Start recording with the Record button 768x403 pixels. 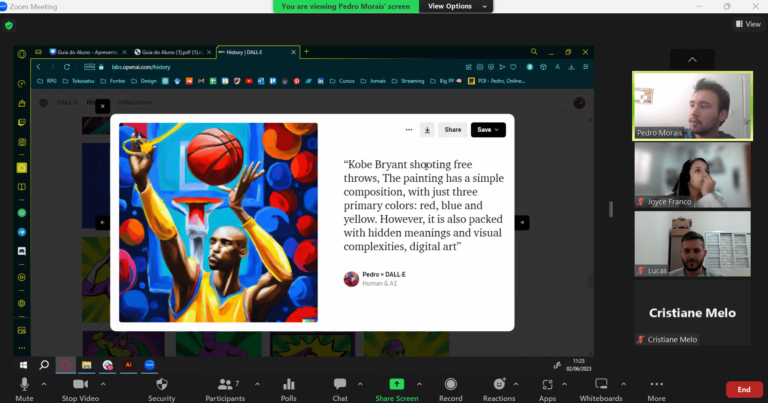tap(451, 390)
